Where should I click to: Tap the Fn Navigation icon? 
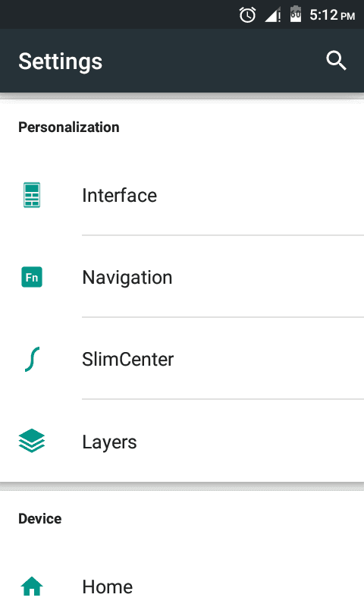32,277
